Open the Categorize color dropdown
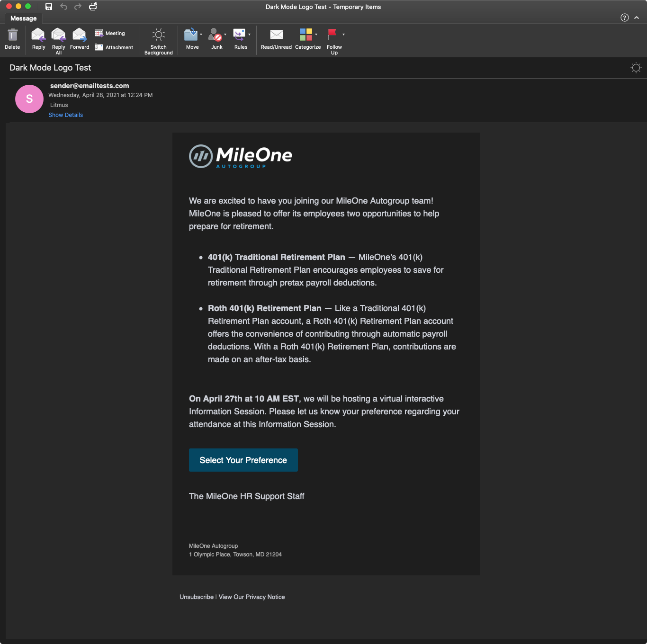Image resolution: width=647 pixels, height=644 pixels. (x=316, y=35)
